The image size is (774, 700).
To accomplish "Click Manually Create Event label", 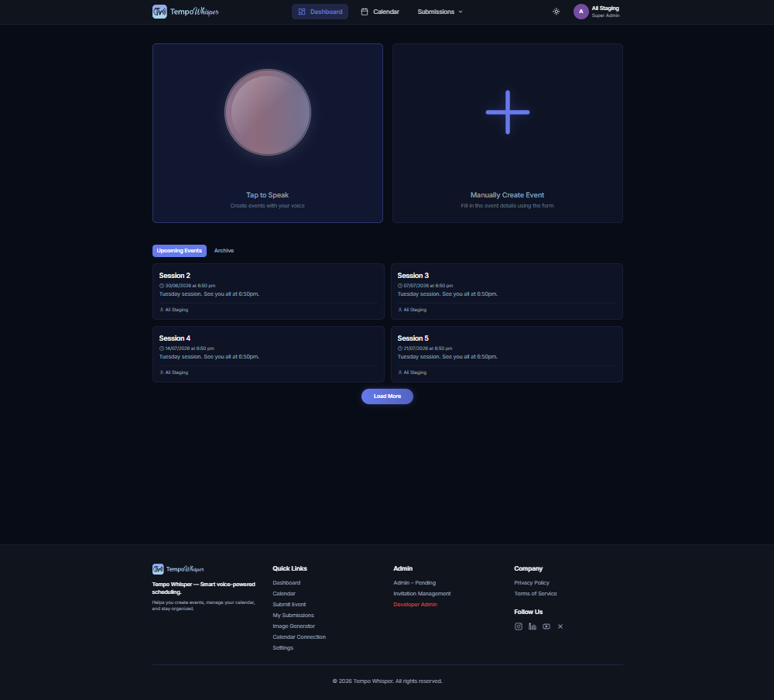I will 508,195.
